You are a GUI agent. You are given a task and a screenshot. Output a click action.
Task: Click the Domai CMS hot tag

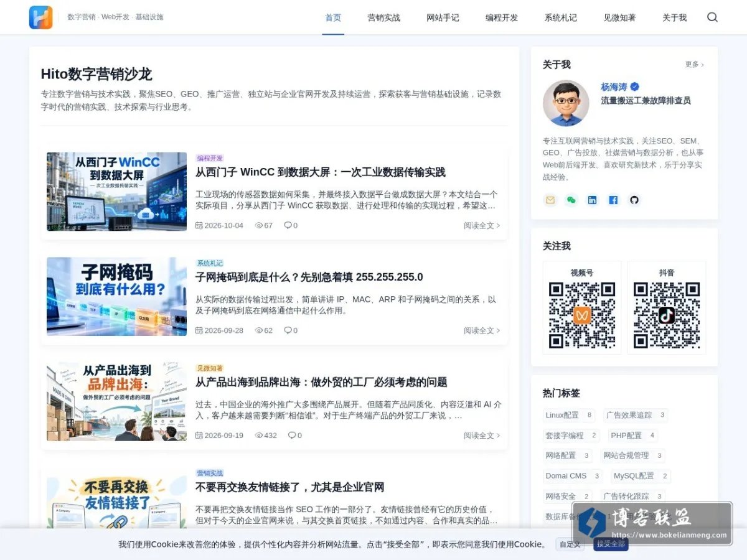pyautogui.click(x=573, y=476)
